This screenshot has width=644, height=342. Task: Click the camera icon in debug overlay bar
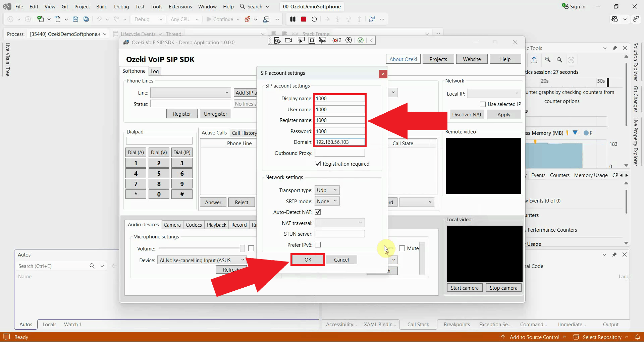[x=288, y=40]
